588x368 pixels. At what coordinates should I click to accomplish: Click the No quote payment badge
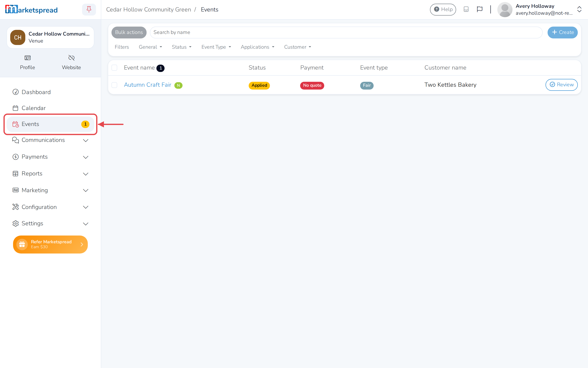[x=312, y=85]
